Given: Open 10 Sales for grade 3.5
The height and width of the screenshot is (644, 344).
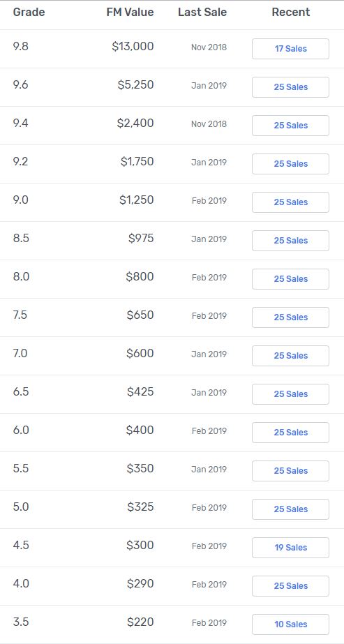Looking at the screenshot, I should [290, 624].
